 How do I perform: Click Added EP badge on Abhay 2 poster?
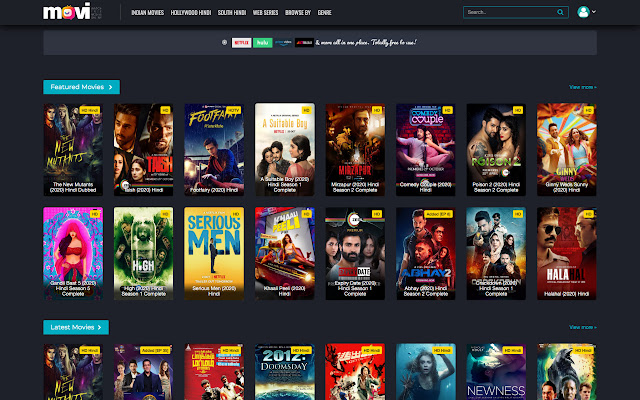pyautogui.click(x=438, y=214)
